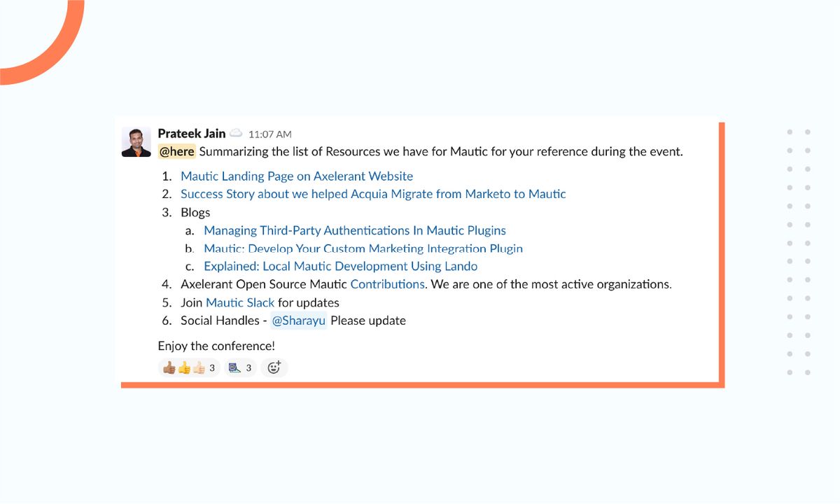
Task: Open Explained: Local Mautic Development Using Lando
Action: pos(341,266)
